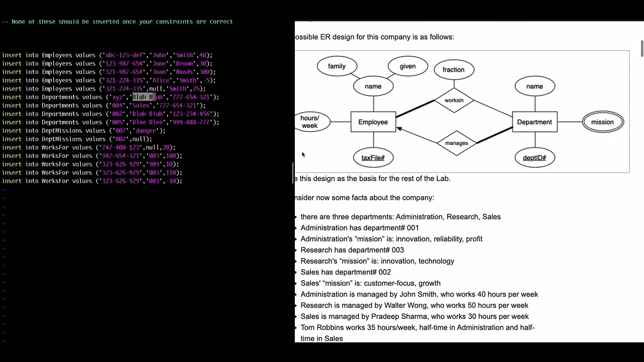Viewport: 644px width, 362px height.
Task: Select the WorksFor insert line with department '909'
Action: pos(90,164)
